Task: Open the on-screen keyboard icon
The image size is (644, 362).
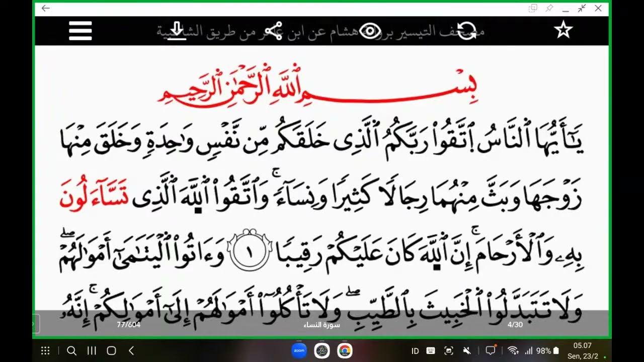Action: [431, 351]
